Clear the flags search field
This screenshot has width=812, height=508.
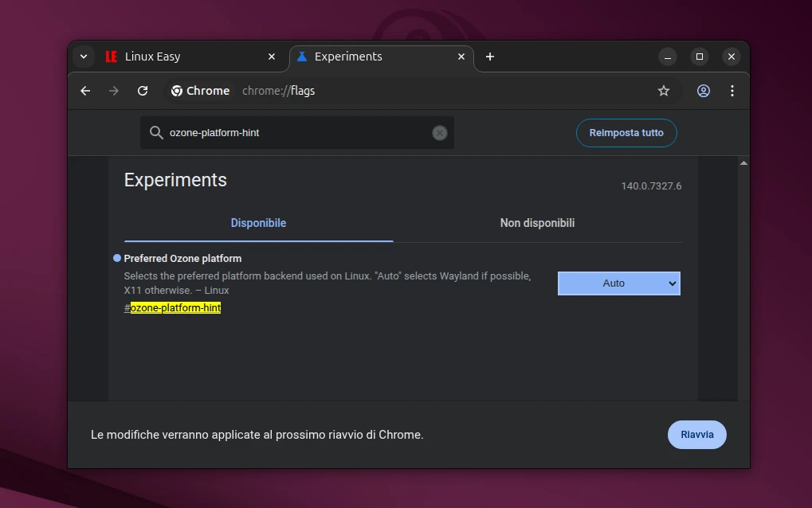439,133
